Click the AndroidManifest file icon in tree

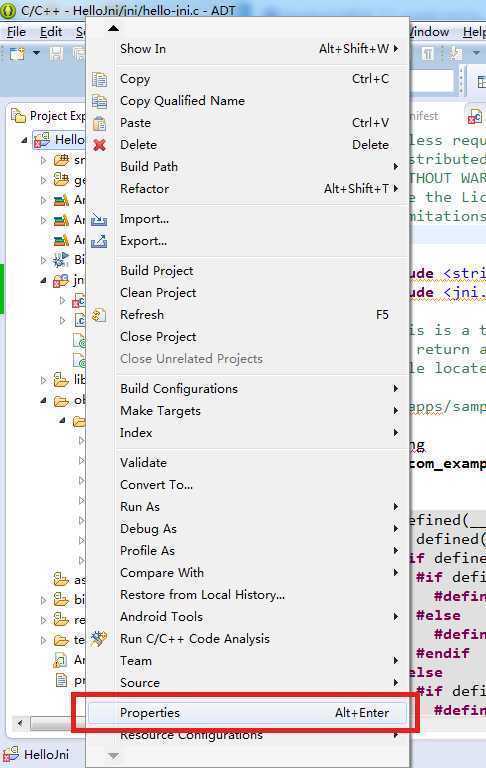[x=60, y=660]
